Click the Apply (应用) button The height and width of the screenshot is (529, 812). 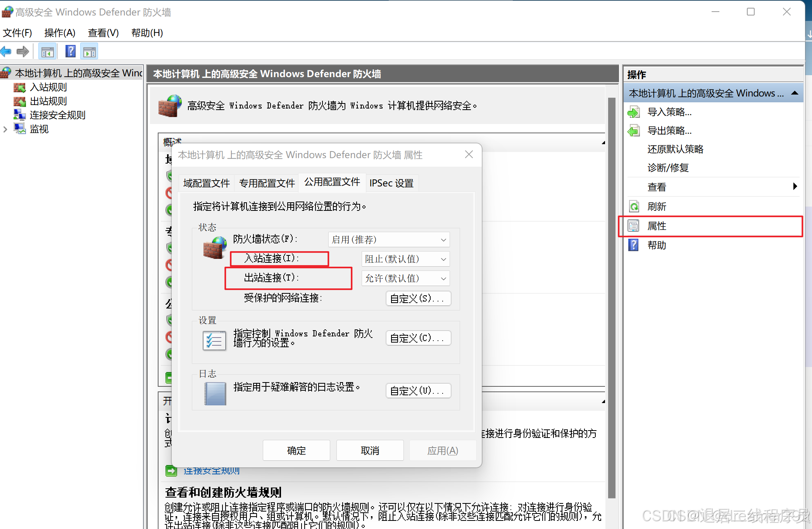click(x=443, y=450)
